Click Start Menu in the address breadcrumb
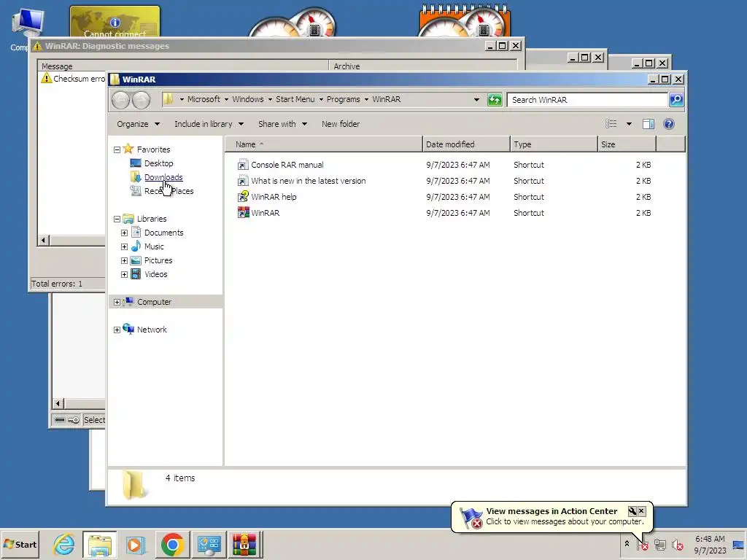747x560 pixels. coord(295,99)
